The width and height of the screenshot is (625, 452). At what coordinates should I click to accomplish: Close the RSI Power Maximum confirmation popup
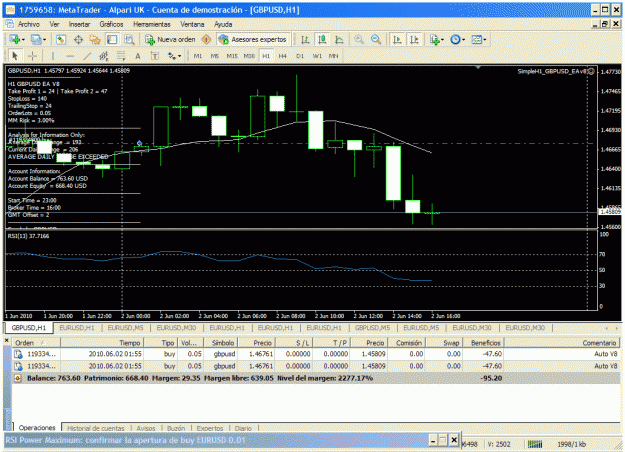pos(454,440)
